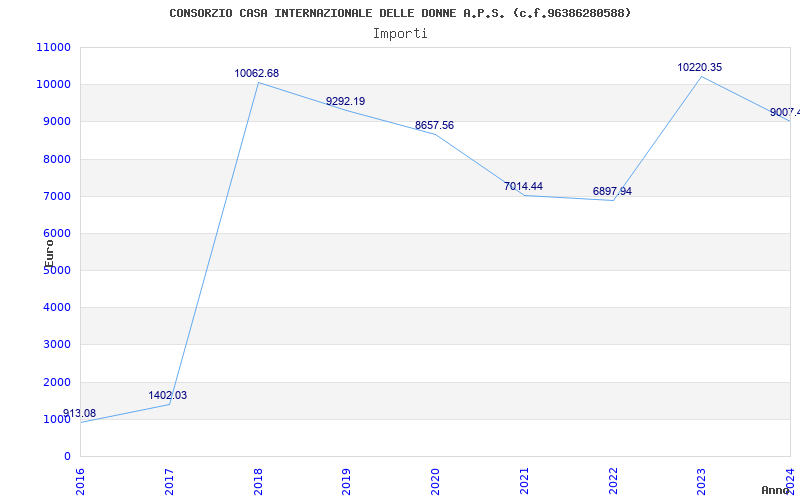
Task: Select the 2016 x-axis year label
Action: [80, 482]
